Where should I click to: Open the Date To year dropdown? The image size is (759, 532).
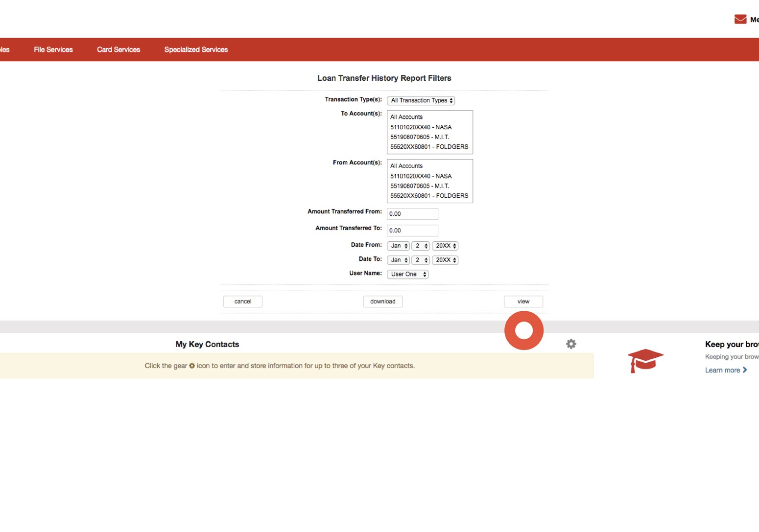pos(445,260)
